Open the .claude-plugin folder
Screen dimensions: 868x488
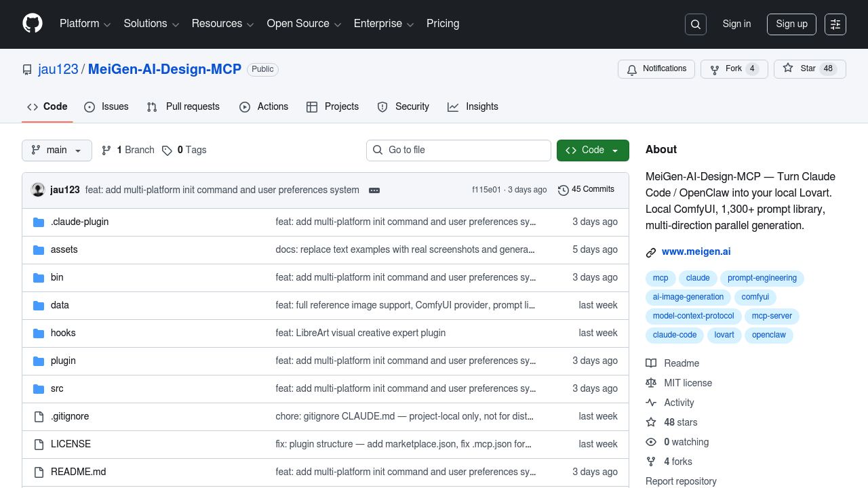pyautogui.click(x=79, y=222)
